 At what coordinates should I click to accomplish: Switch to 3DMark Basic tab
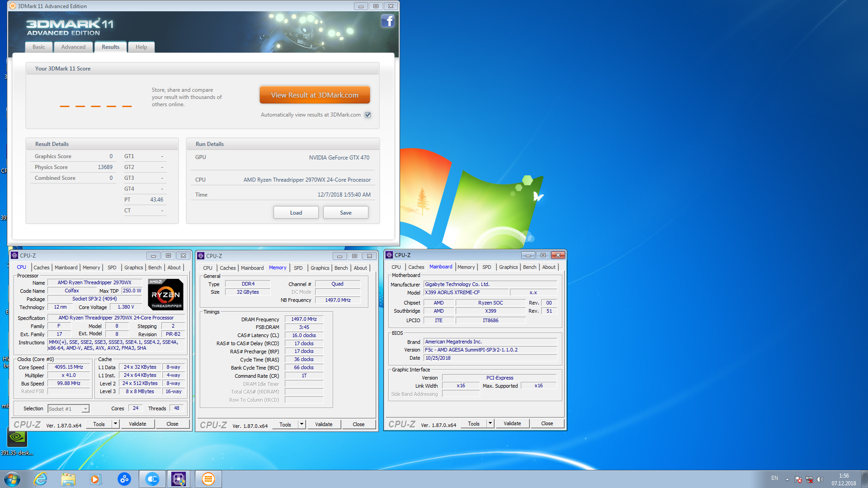(39, 47)
